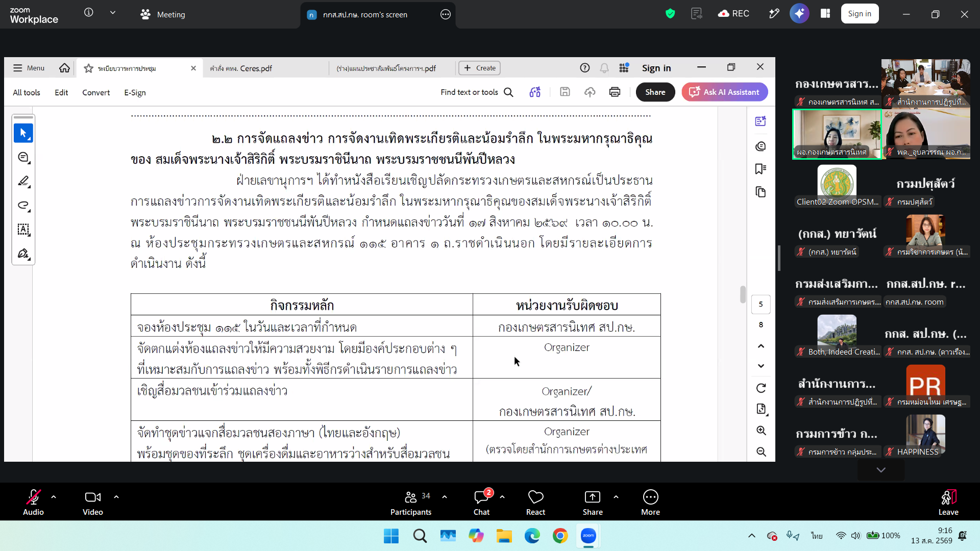
Task: Click the black Share button in Acrobat
Action: tap(655, 92)
